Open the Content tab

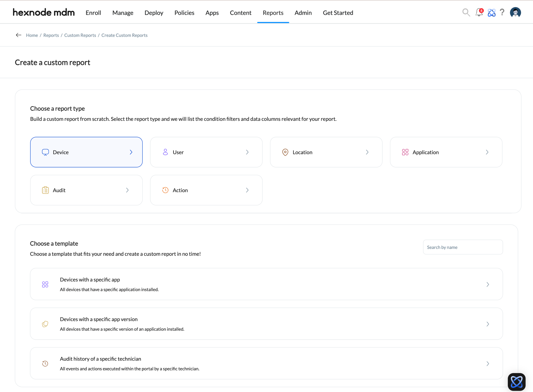coord(241,12)
